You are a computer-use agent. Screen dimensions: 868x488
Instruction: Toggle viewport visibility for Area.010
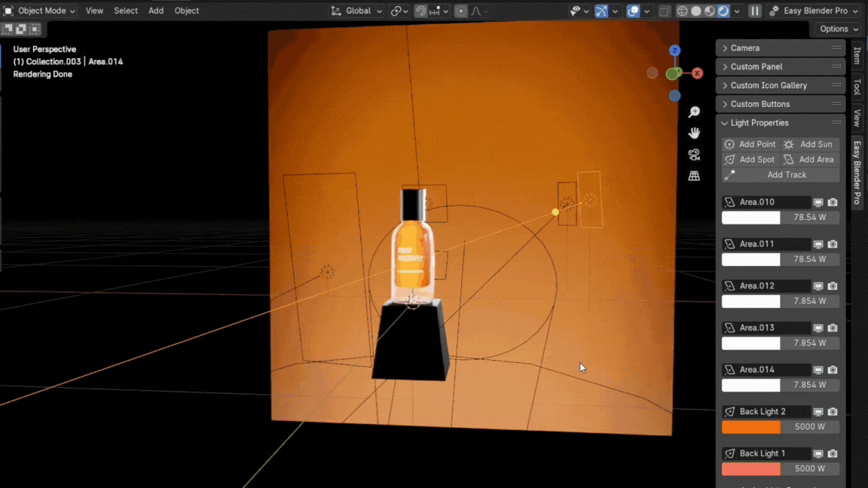818,202
